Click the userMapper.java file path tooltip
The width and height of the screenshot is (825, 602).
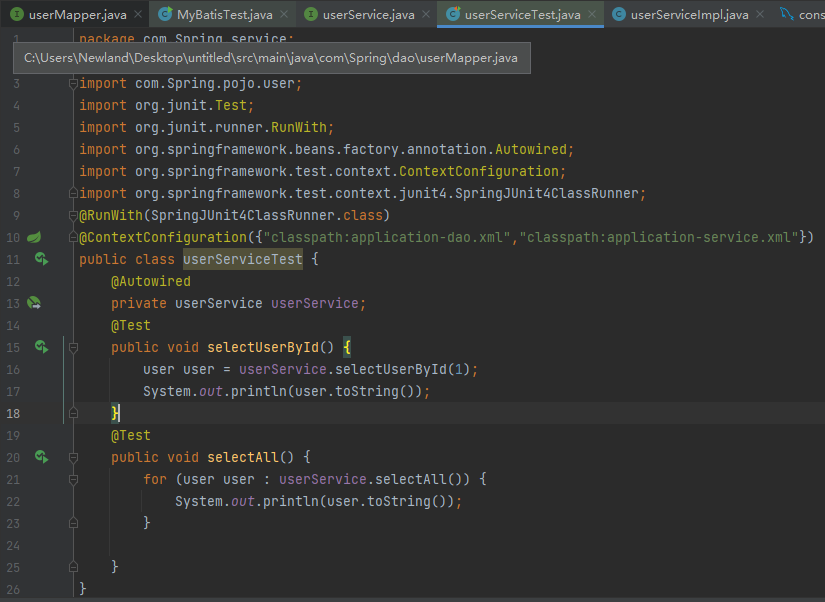(x=271, y=58)
